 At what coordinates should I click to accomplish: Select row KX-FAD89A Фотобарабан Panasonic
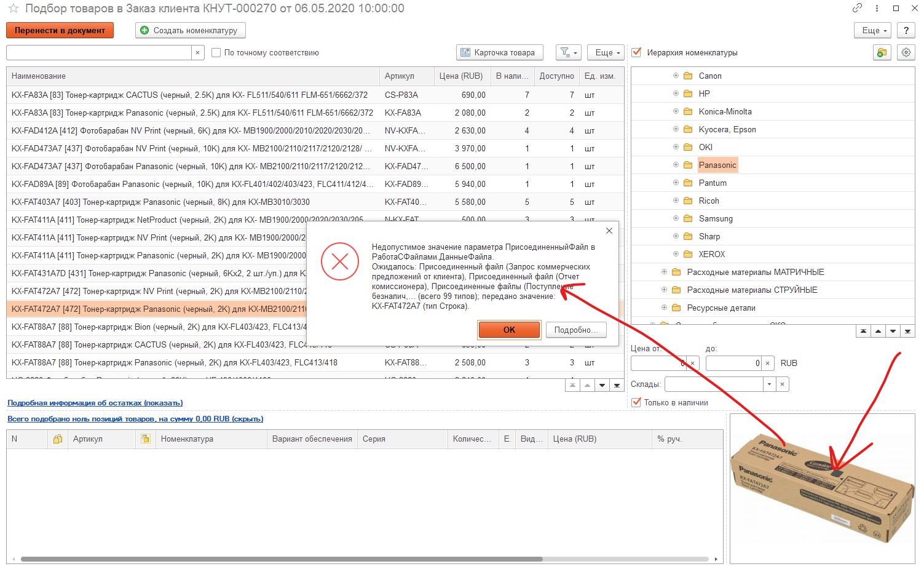pyautogui.click(x=315, y=184)
